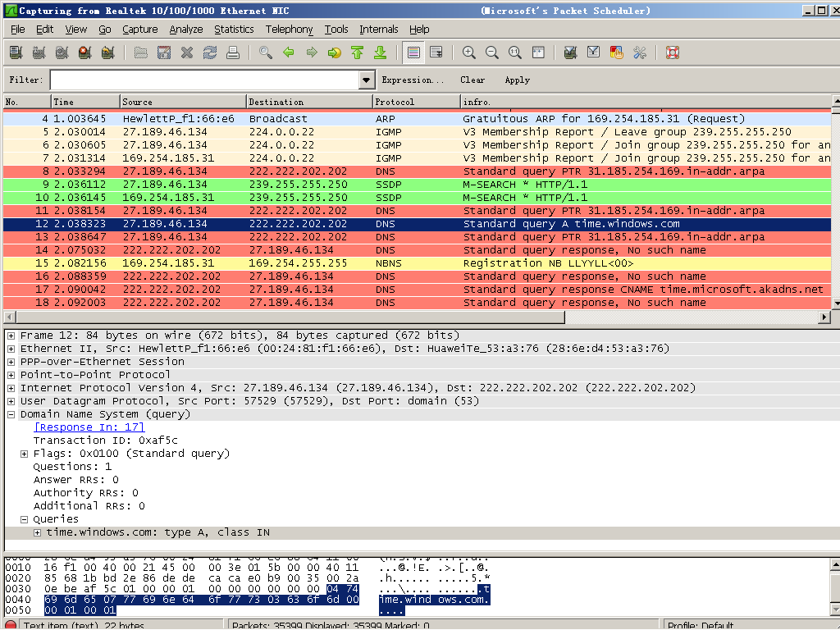
Task: Collapse the Queries node
Action: coord(24,519)
